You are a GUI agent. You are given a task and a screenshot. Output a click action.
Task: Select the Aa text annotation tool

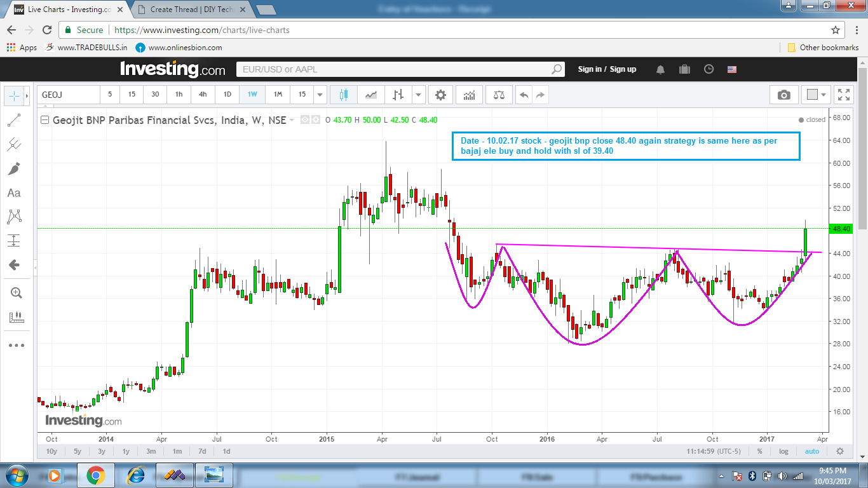click(x=14, y=193)
